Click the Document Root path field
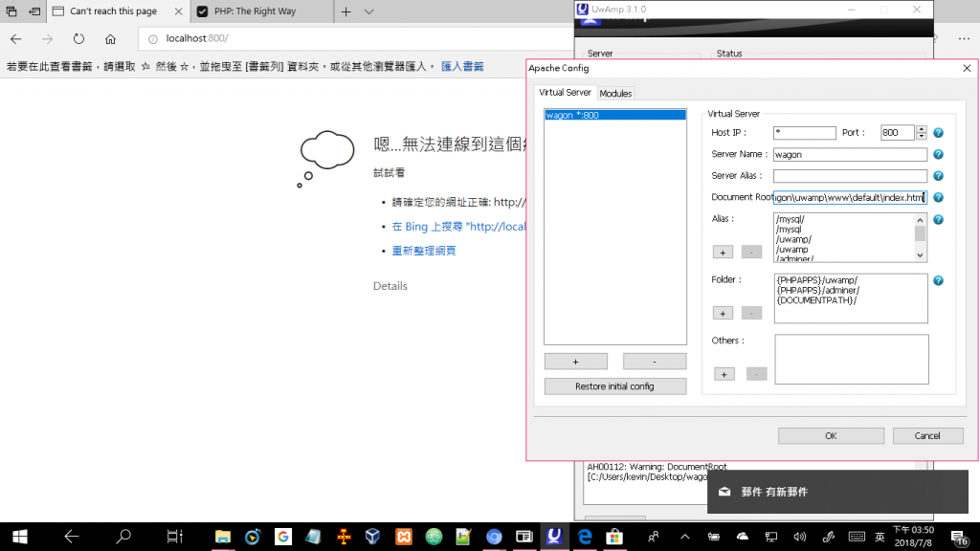980x551 pixels. (850, 197)
